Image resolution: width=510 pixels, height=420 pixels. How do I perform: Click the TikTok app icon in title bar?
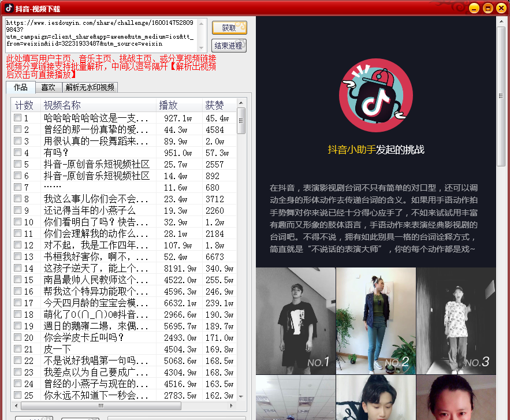coord(9,8)
